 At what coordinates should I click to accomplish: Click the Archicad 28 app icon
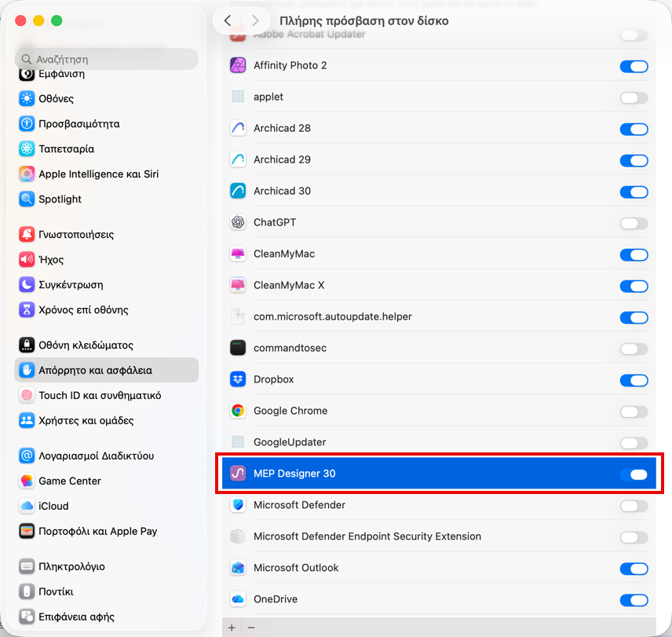coord(238,128)
